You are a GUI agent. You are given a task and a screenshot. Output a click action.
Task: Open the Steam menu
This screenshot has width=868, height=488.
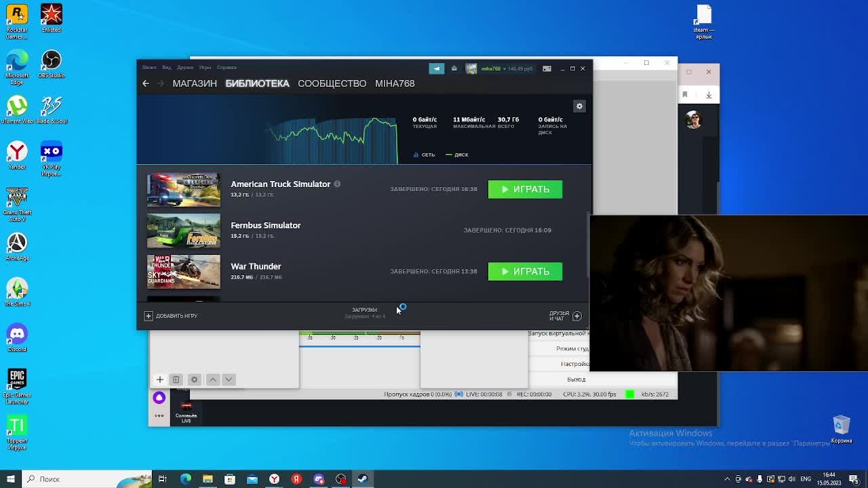point(149,68)
